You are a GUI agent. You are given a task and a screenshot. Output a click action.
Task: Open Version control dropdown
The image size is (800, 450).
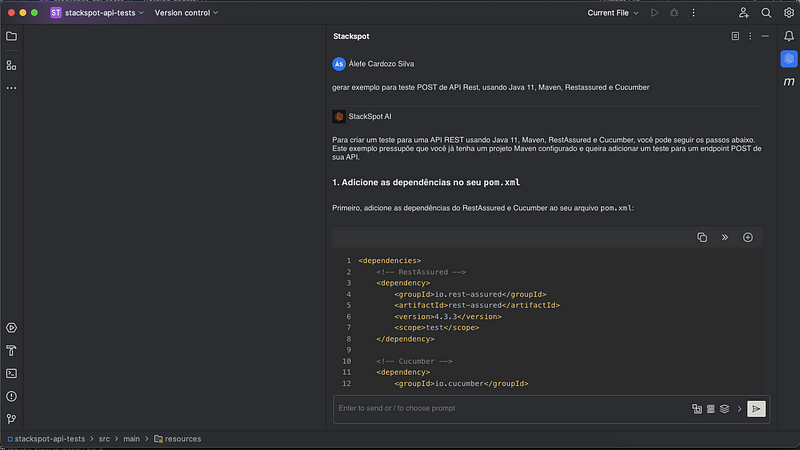pos(186,13)
